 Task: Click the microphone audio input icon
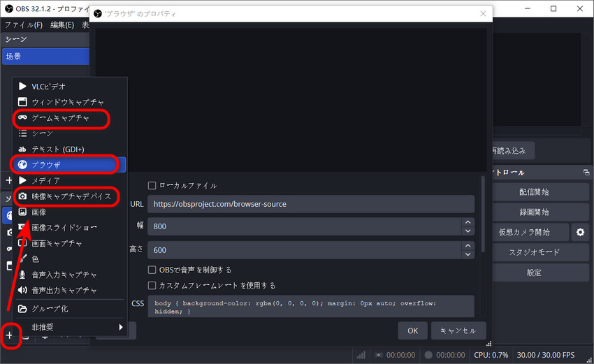[x=23, y=275]
